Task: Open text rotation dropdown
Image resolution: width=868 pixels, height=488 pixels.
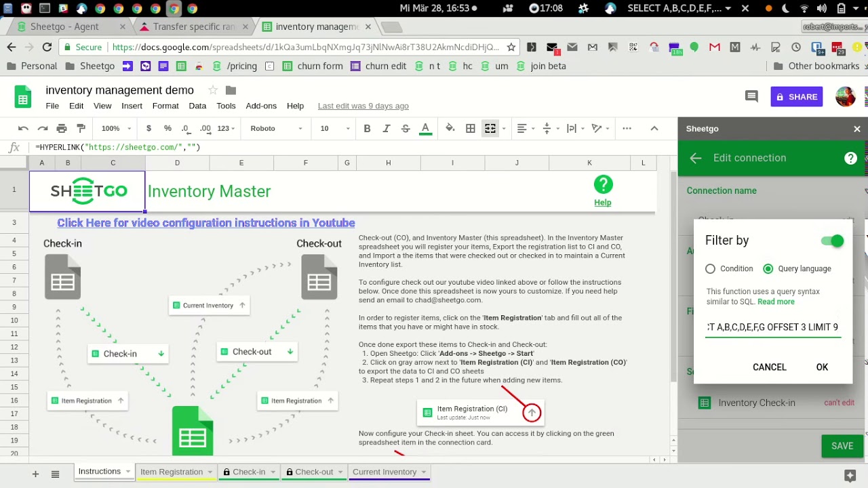Action: (x=600, y=128)
